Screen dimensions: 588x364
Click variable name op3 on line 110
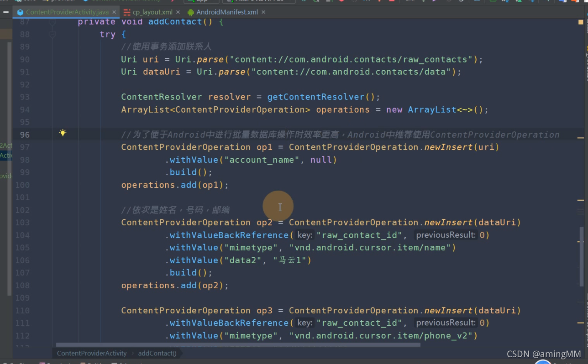[x=264, y=311]
